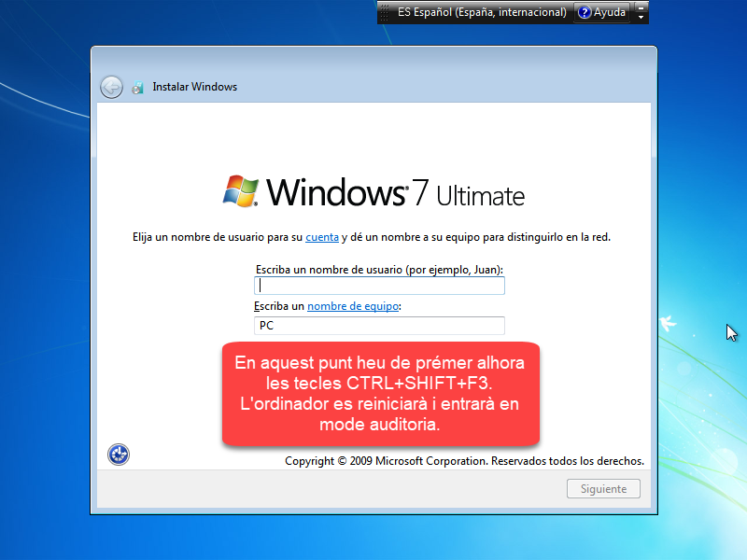The width and height of the screenshot is (747, 560).
Task: Open the language bar options arrow
Action: pos(641,18)
